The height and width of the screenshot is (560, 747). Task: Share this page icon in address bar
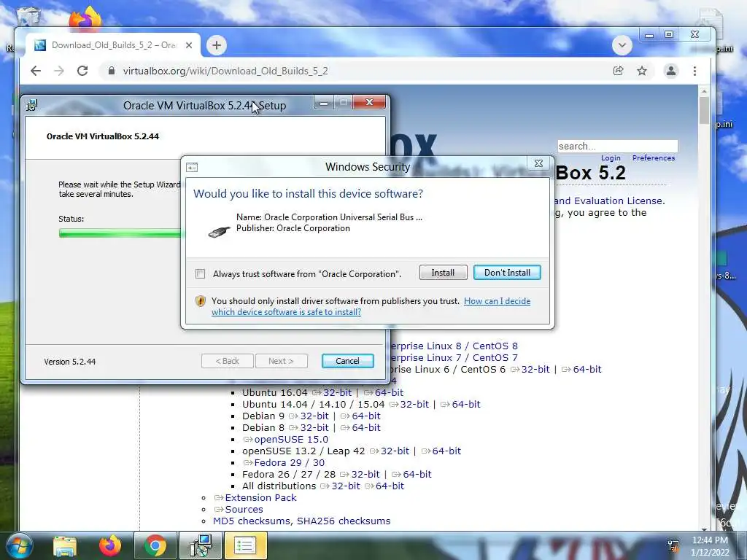(x=619, y=71)
